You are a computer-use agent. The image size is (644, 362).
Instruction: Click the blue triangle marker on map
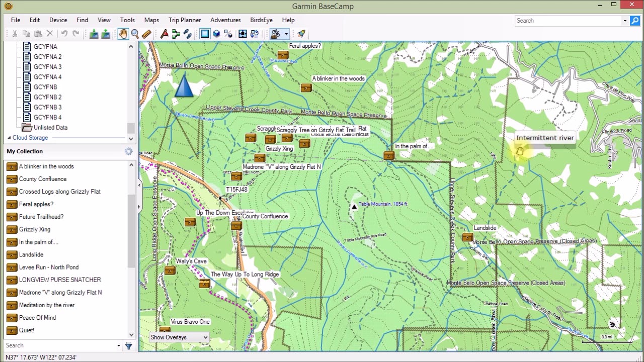click(x=184, y=85)
